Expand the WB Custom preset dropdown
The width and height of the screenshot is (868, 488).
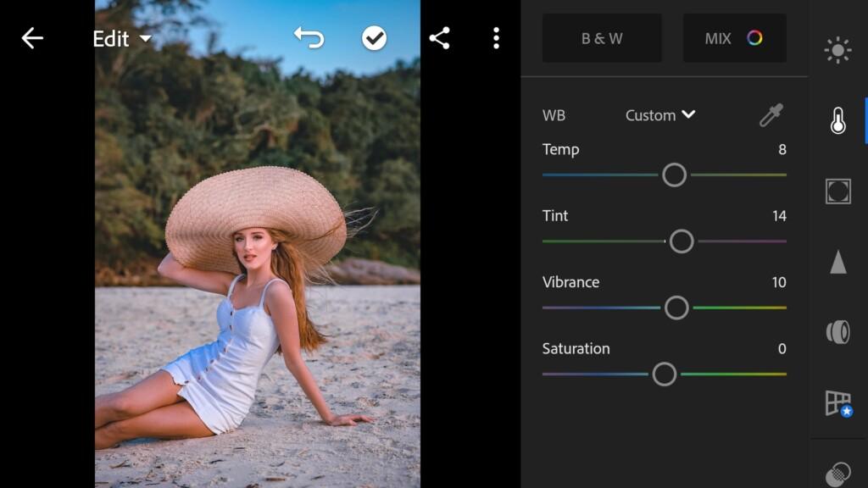pos(660,115)
